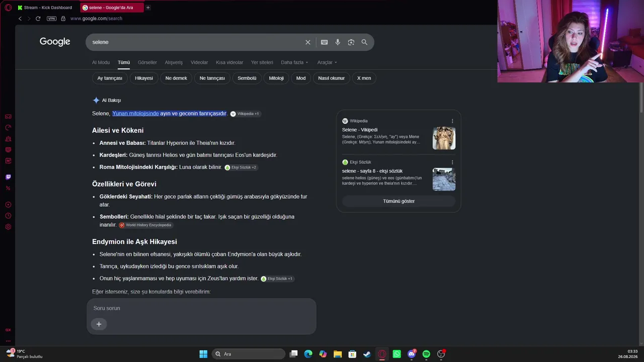Image resolution: width=644 pixels, height=362 pixels.
Task: Open the Wikipedia +1 source chip
Action: click(245, 114)
